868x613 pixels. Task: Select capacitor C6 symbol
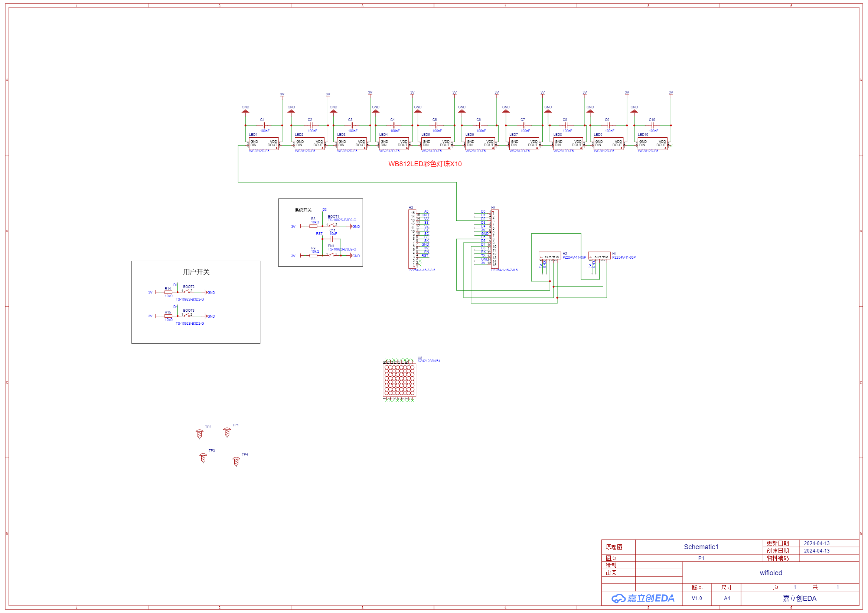(x=480, y=125)
